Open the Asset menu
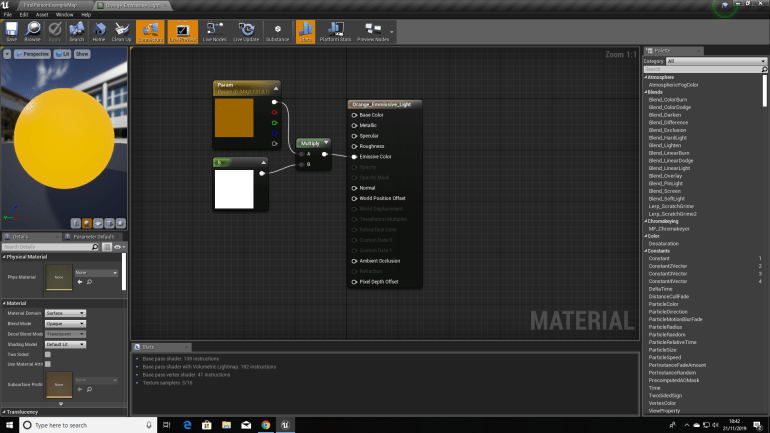This screenshot has height=433, width=770. point(42,15)
